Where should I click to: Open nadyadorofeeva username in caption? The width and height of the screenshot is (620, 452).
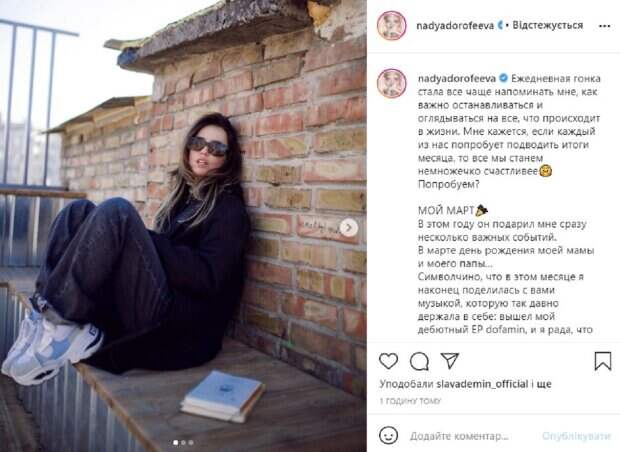(x=457, y=78)
